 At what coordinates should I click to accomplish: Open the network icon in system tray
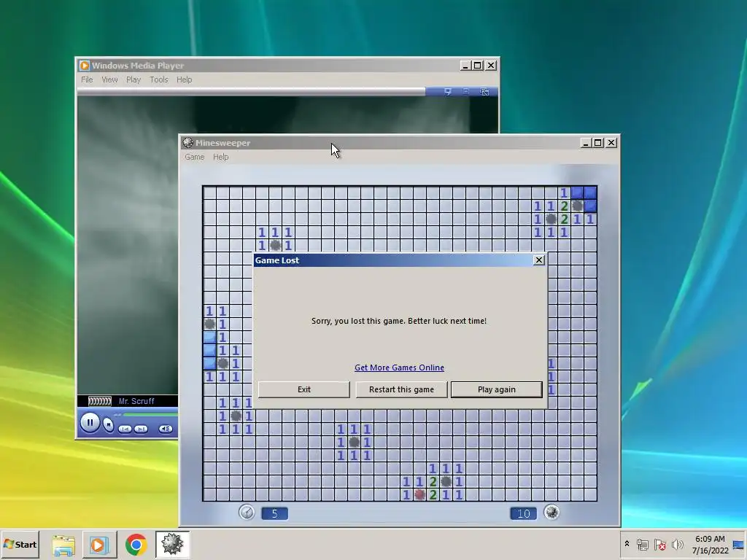pyautogui.click(x=642, y=545)
